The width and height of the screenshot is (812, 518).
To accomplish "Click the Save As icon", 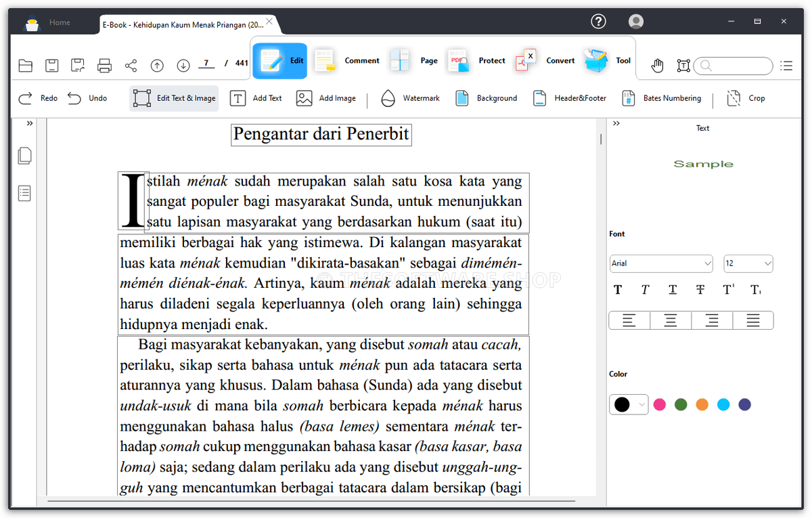I will (x=78, y=66).
